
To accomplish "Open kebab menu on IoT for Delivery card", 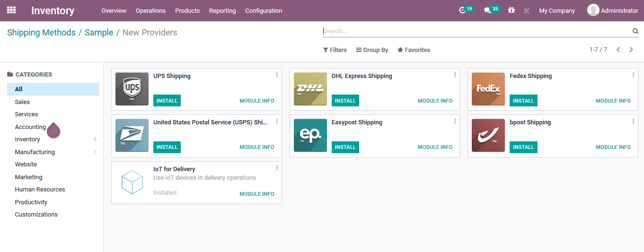I will click(x=277, y=168).
